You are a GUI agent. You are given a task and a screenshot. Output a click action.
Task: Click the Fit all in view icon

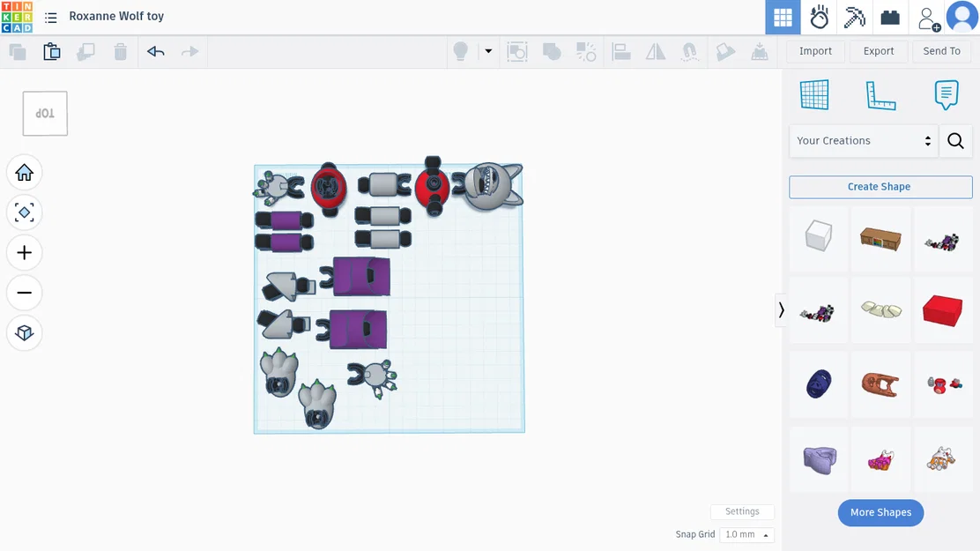pyautogui.click(x=25, y=212)
